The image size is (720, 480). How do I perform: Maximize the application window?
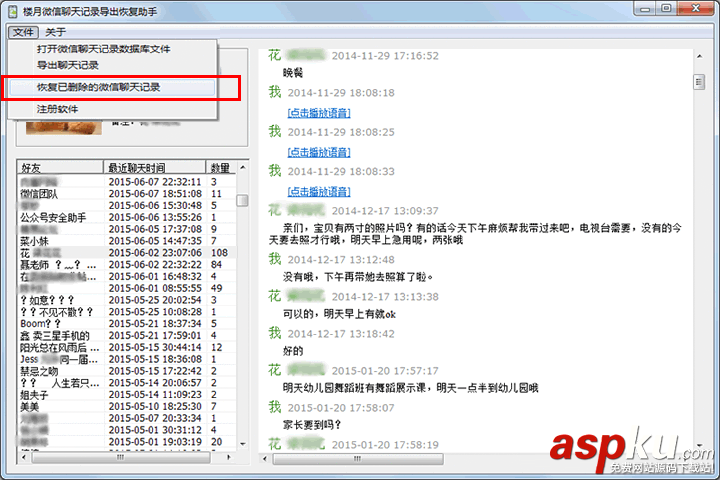(666, 9)
